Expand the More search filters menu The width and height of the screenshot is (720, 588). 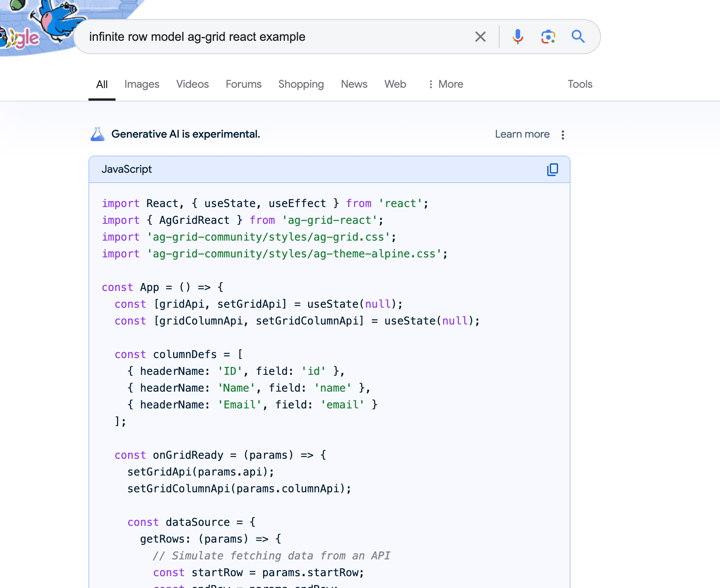click(445, 84)
